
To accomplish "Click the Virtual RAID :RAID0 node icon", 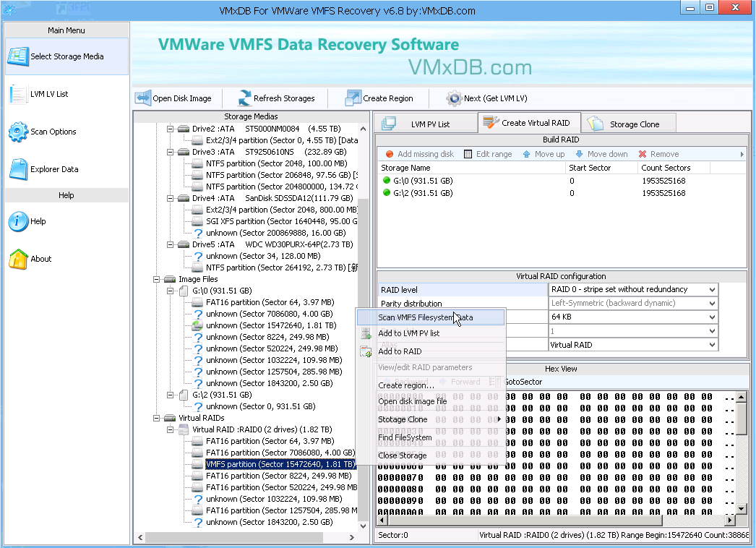I will (183, 430).
